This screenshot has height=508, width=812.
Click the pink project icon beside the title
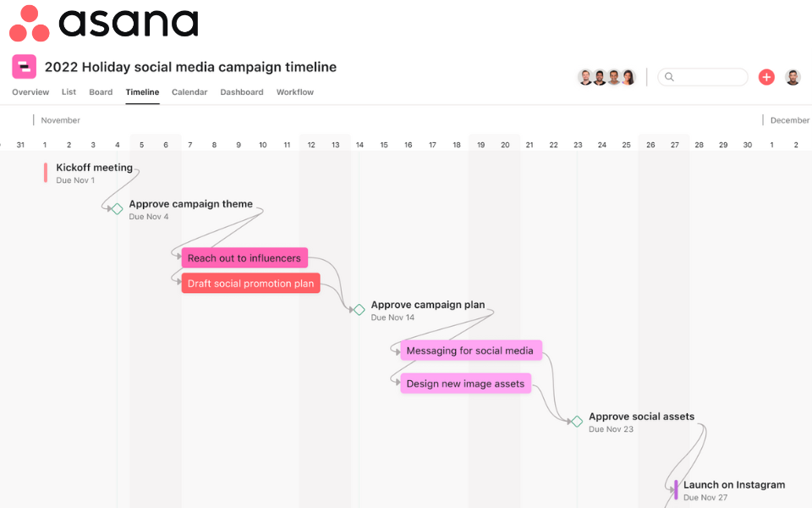[24, 67]
